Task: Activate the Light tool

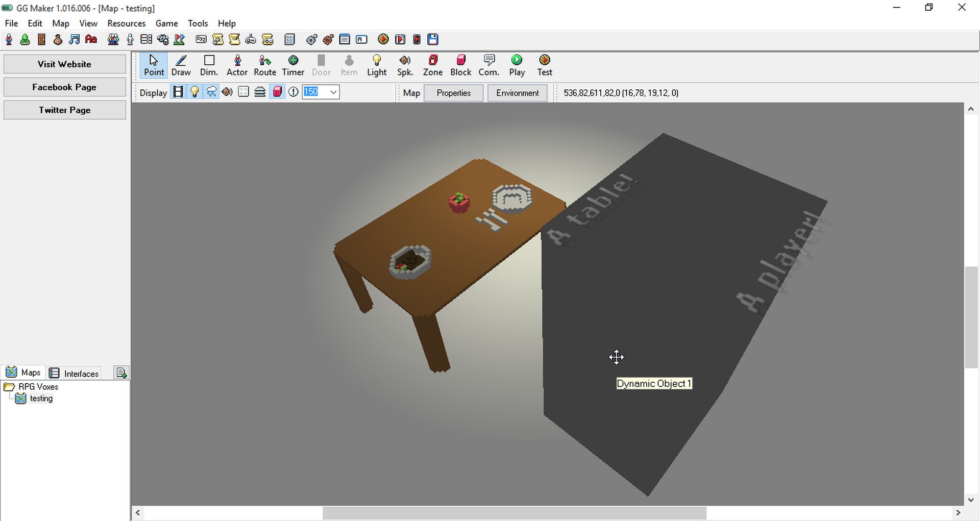Action: click(x=377, y=66)
